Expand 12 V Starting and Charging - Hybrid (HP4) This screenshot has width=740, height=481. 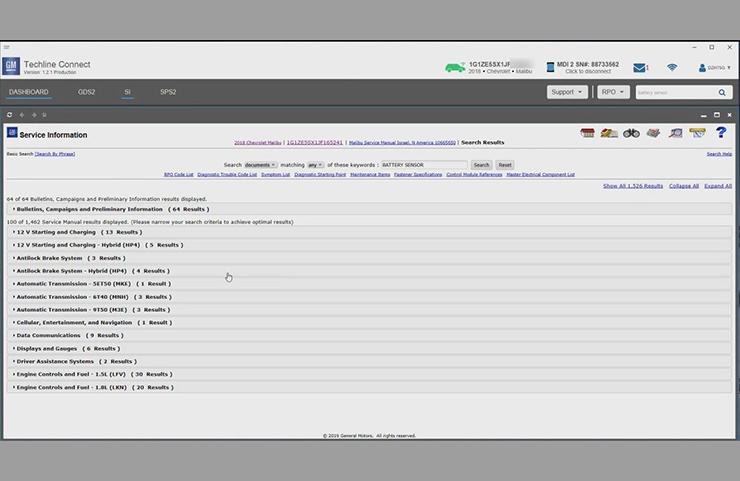tap(369, 245)
